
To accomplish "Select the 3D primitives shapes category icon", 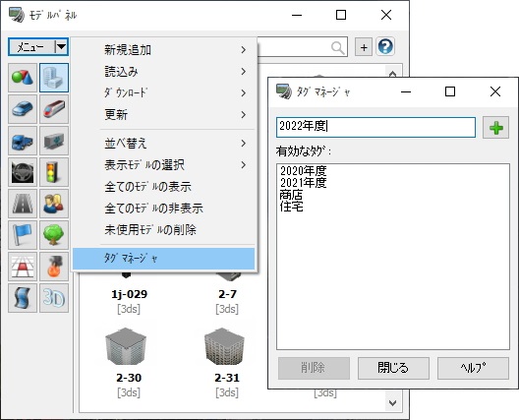I will [23, 78].
